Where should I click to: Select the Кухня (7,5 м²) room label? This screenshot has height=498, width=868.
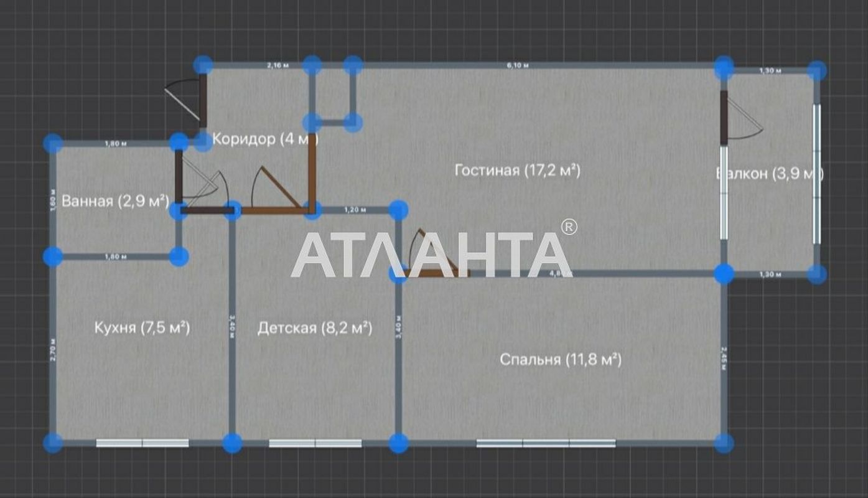[x=142, y=327]
